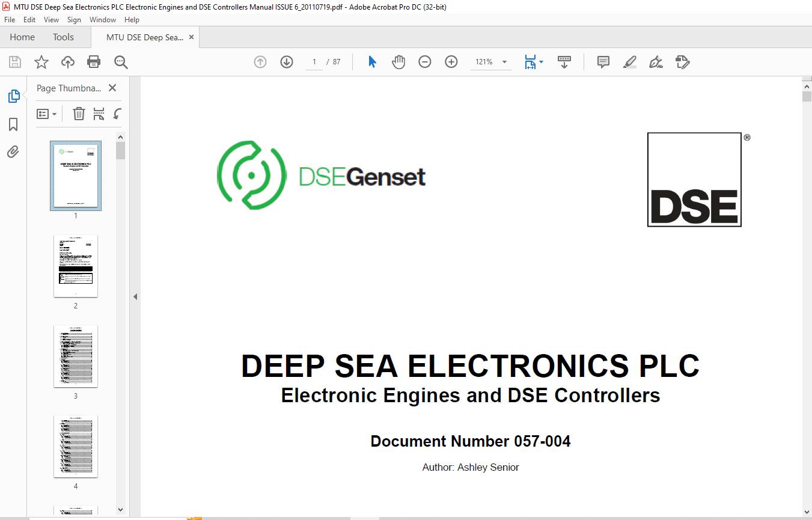This screenshot has height=520, width=812.
Task: Collapse the navigation pane arrow
Action: coord(135,296)
